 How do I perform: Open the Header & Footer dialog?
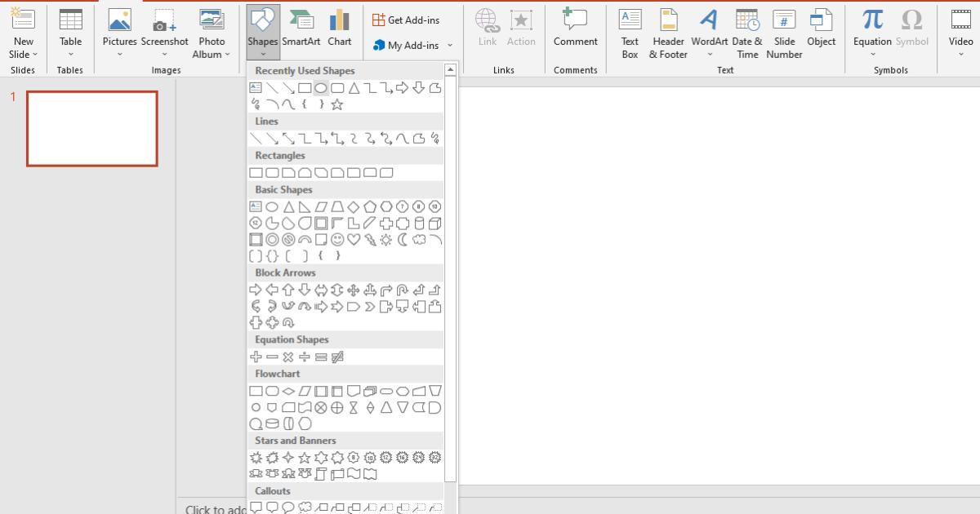tap(667, 33)
